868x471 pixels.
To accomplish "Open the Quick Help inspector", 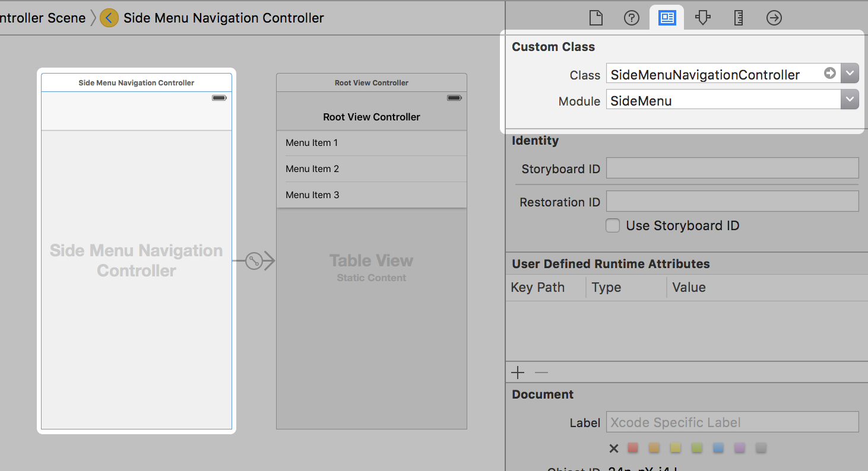I will tap(631, 18).
